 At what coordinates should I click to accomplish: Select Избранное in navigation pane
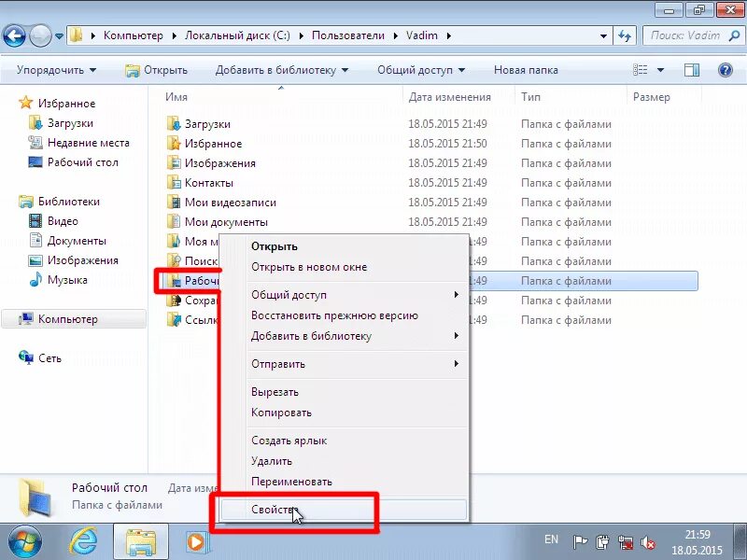[x=57, y=104]
